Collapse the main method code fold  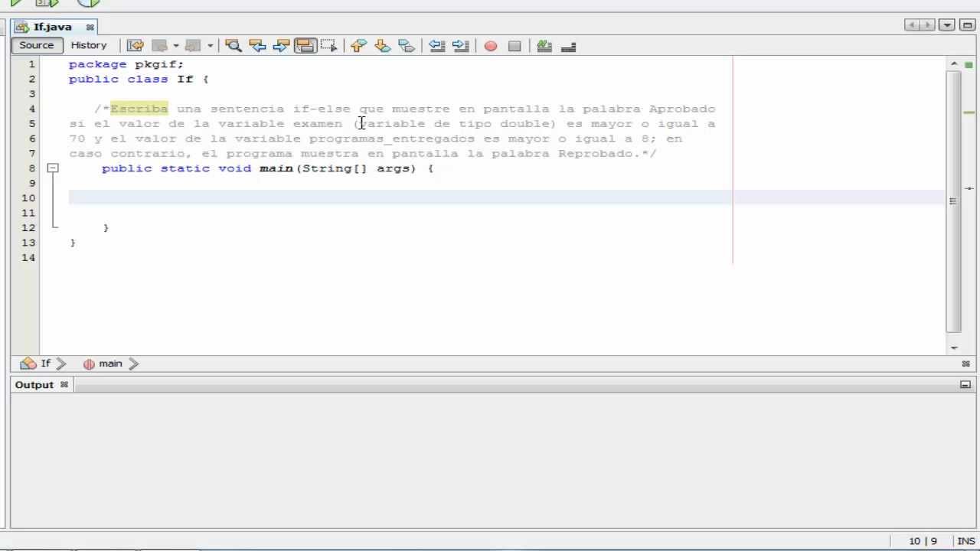(x=53, y=168)
